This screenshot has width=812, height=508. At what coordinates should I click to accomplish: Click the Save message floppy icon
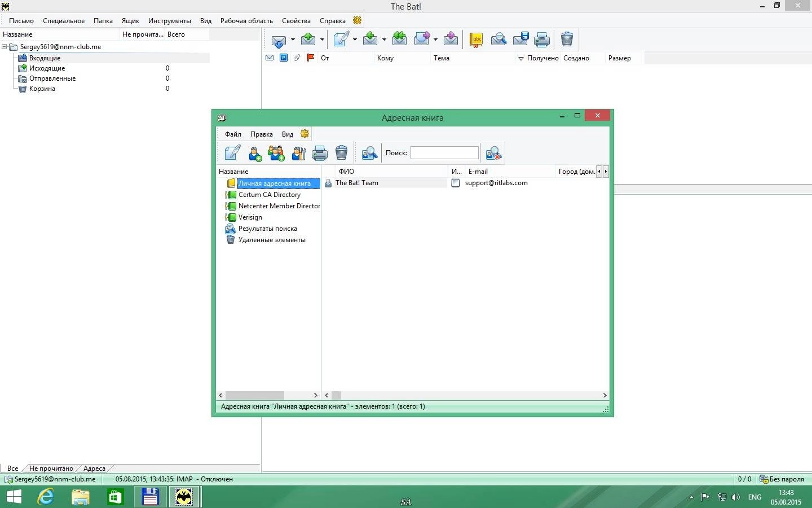[x=520, y=39]
